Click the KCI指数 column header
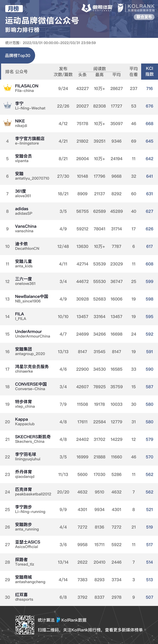 pyautogui.click(x=149, y=72)
